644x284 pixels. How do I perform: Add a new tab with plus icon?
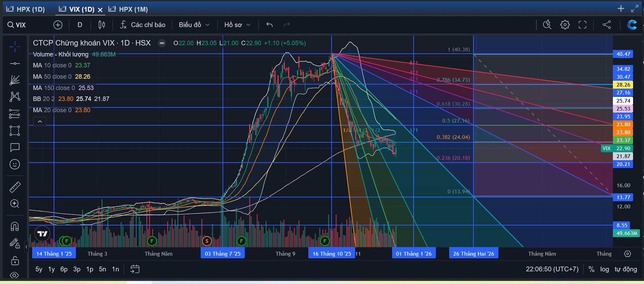[621, 9]
